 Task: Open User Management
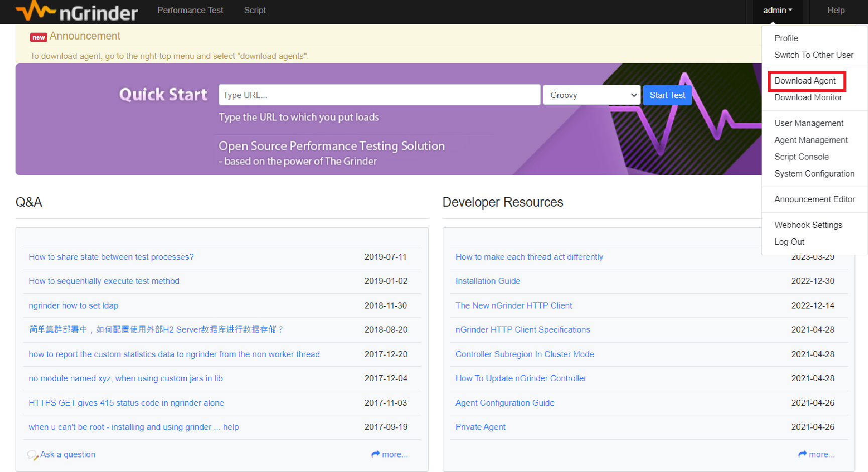click(x=808, y=123)
